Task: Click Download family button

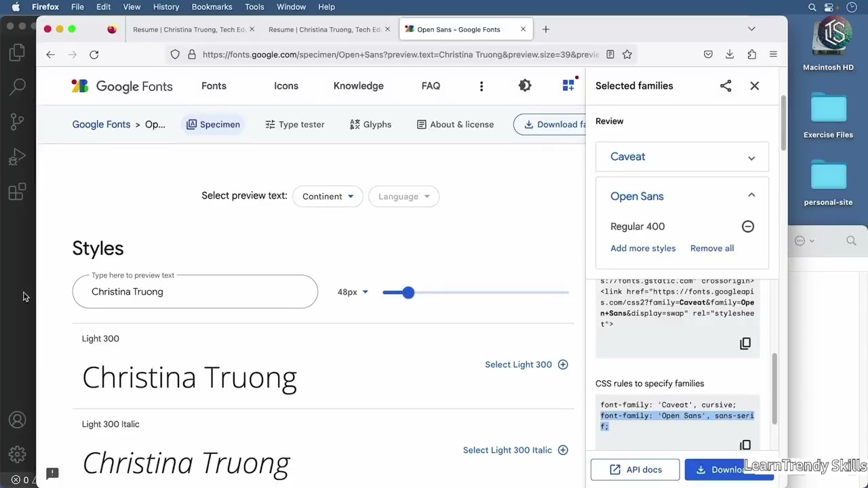Action: point(550,125)
